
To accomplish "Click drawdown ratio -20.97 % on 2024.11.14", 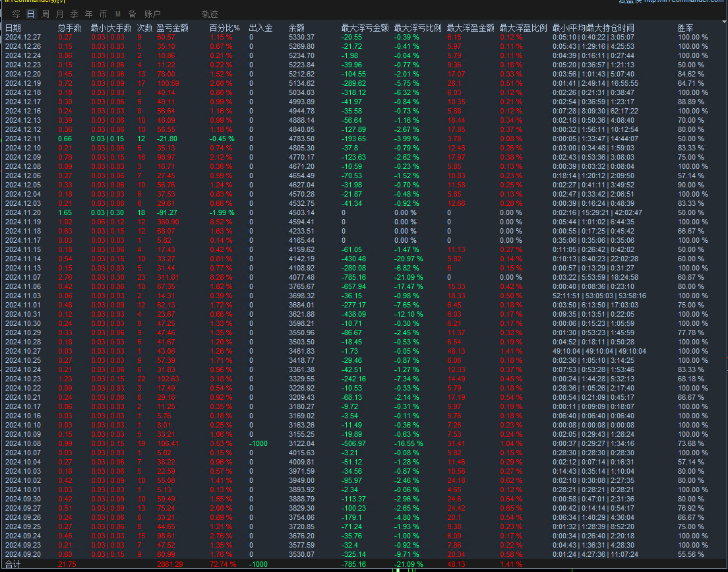I will pyautogui.click(x=409, y=259).
